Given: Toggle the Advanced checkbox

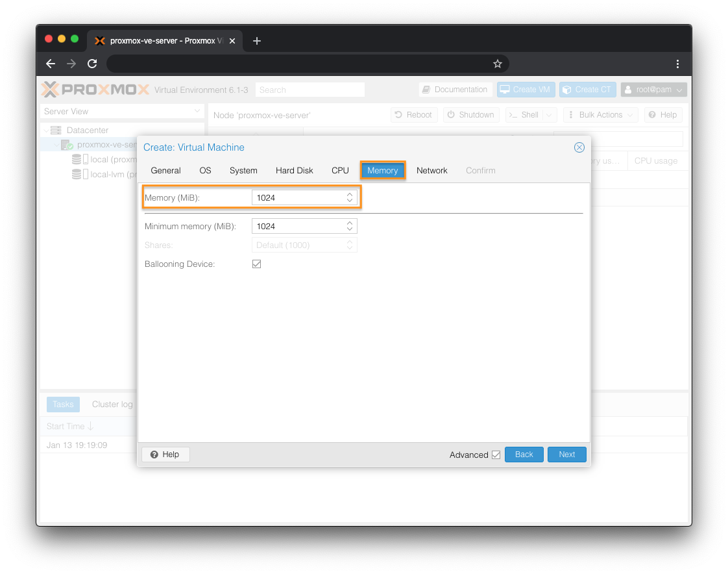Looking at the screenshot, I should [496, 455].
